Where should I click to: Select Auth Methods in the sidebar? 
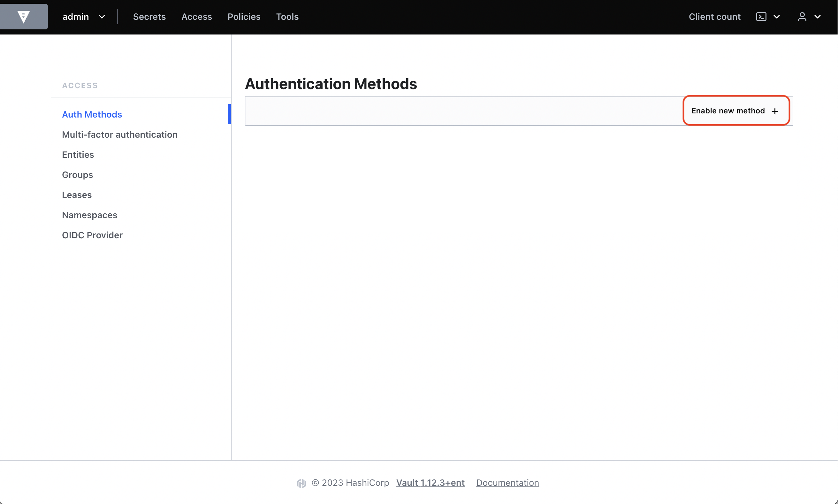pyautogui.click(x=92, y=114)
